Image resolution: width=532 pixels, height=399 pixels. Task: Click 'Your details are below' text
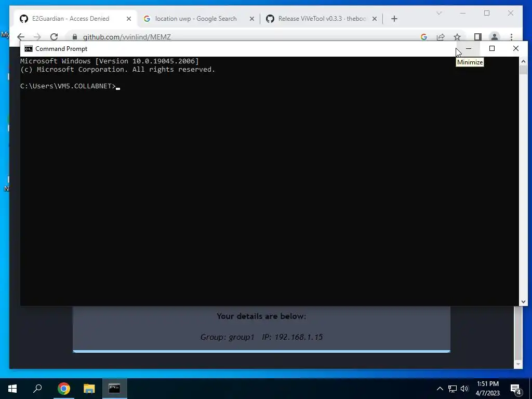point(261,316)
